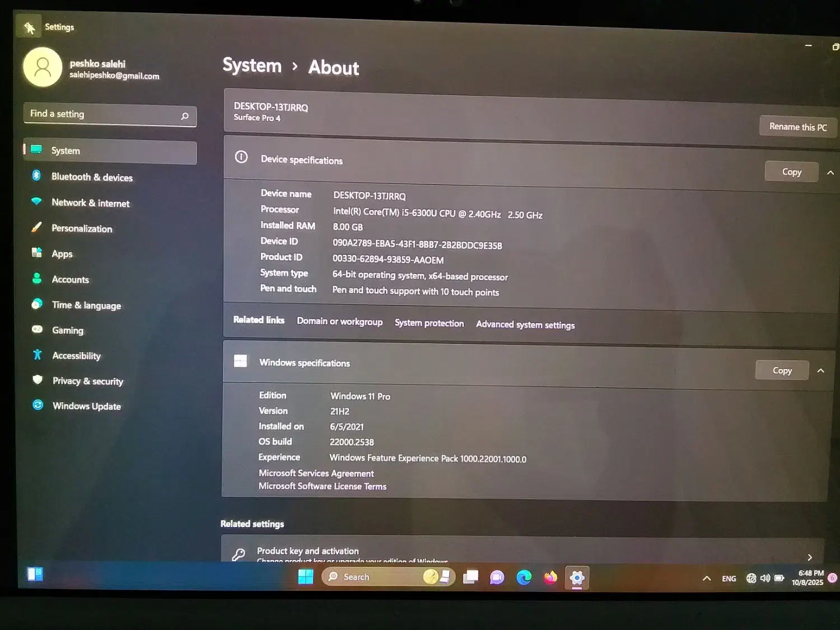Select the OS build value 22000.2538

tap(352, 442)
